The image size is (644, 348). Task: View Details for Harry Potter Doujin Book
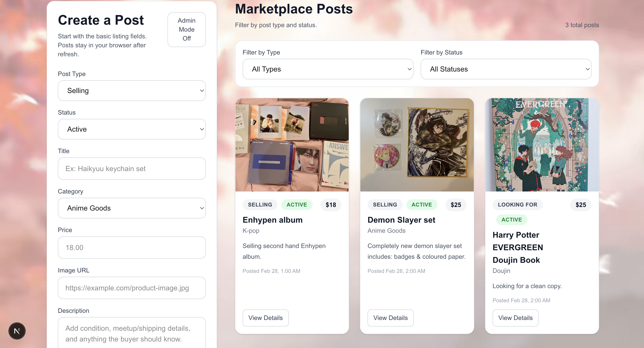tap(515, 318)
